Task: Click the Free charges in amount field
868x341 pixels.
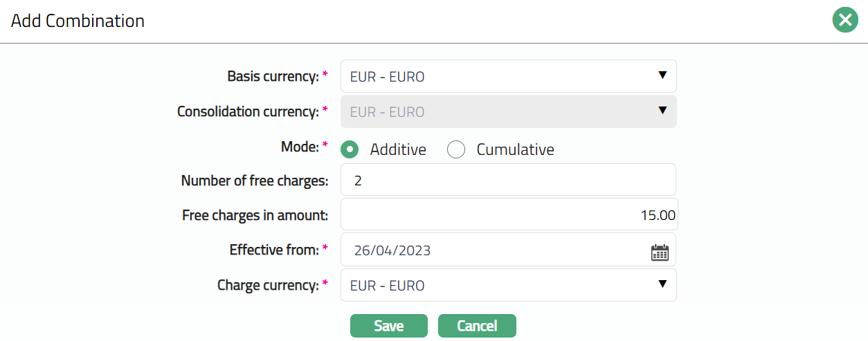Action: 508,215
